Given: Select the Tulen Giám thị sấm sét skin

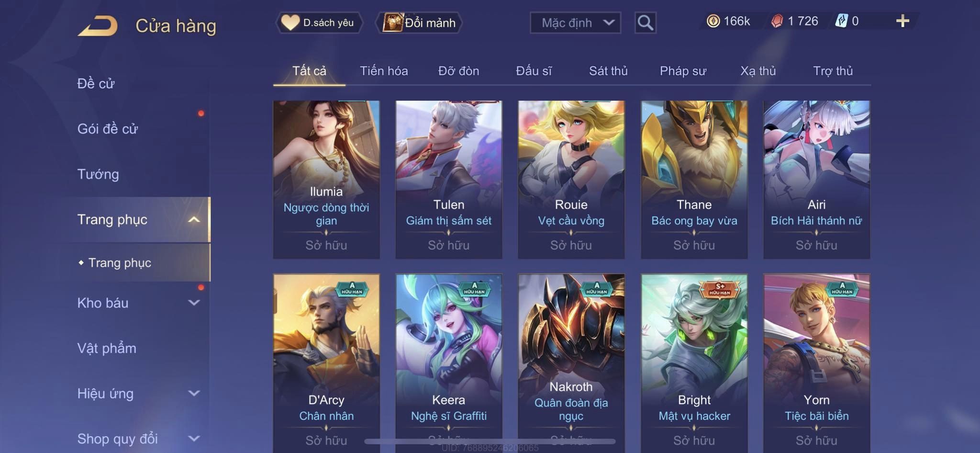Looking at the screenshot, I should (449, 180).
